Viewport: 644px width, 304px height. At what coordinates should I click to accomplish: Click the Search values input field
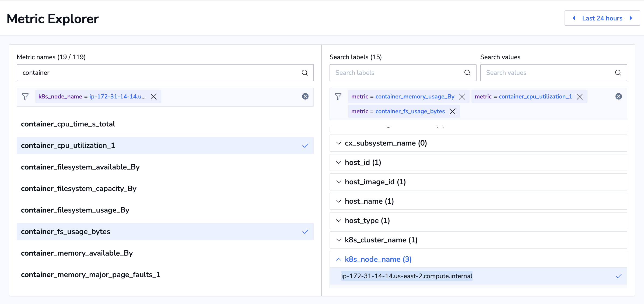(547, 73)
